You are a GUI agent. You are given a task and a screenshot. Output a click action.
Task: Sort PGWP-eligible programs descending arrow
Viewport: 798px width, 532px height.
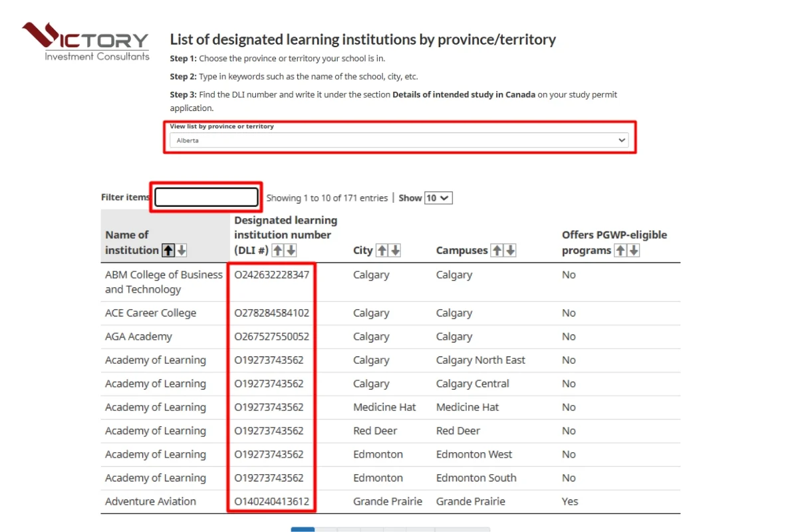(x=634, y=250)
